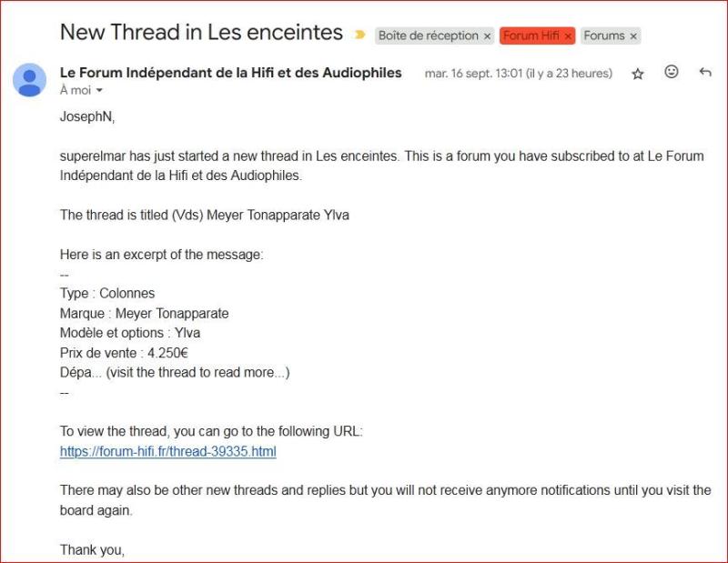Remove the Forum Hifi label
Viewport: 728px width, 563px height.
(568, 36)
